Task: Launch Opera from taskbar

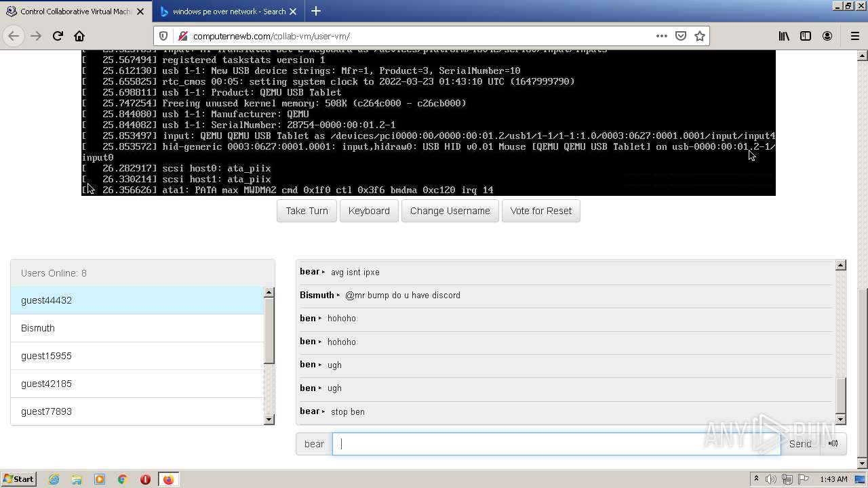Action: click(145, 479)
